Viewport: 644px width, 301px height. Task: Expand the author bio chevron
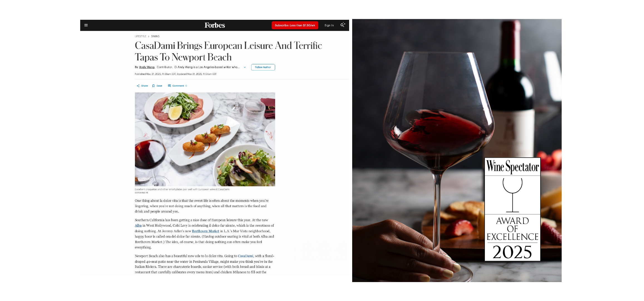point(245,67)
